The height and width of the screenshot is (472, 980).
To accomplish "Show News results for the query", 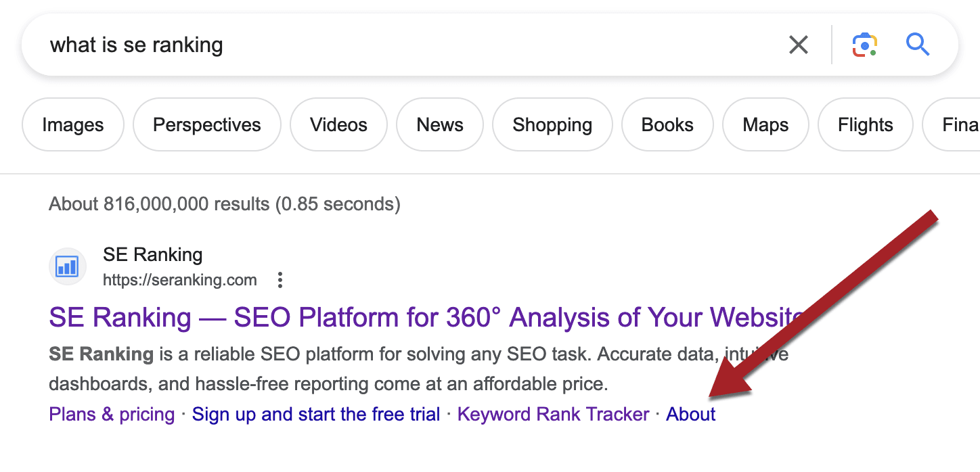I will (439, 124).
